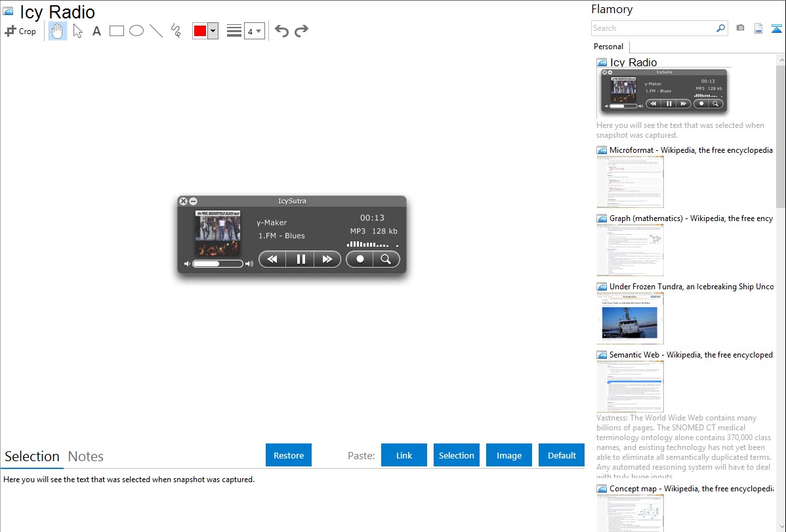Switch to the Personal tab
This screenshot has height=532, width=786.
[609, 46]
